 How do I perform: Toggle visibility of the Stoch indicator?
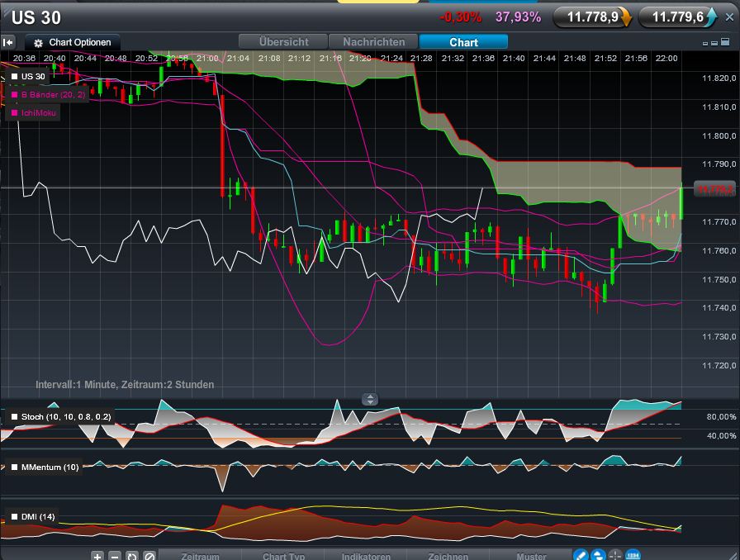pyautogui.click(x=14, y=417)
